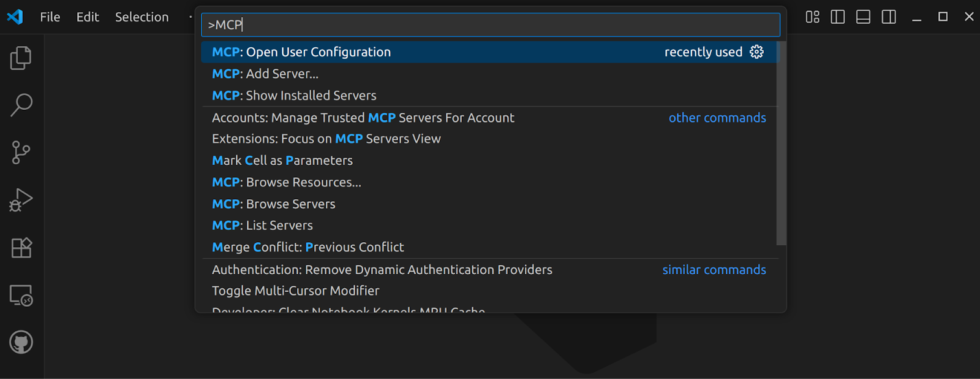Configure keybinding gear for Open User Configuration

click(x=757, y=52)
